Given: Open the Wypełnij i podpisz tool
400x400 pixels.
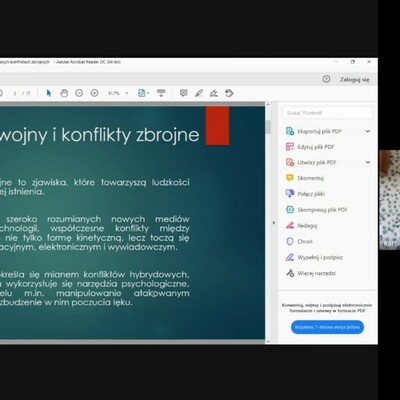Looking at the screenshot, I should pos(314,257).
